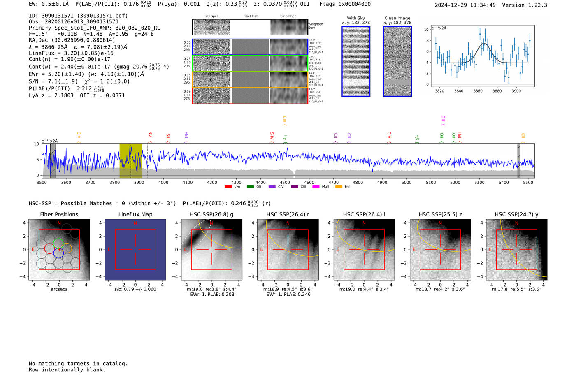
Task: Click the Obs: 20200126v013_3090131571 line
Action: click(74, 22)
